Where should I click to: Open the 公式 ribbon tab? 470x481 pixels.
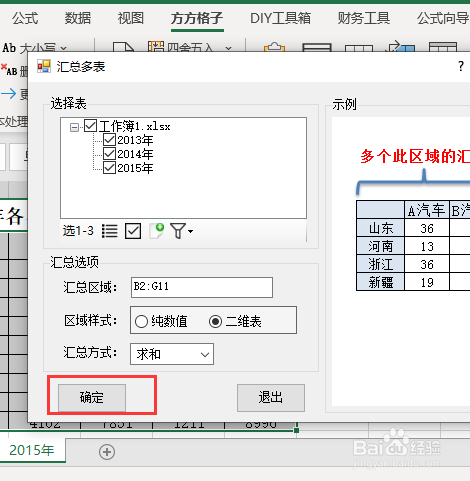coord(25,18)
